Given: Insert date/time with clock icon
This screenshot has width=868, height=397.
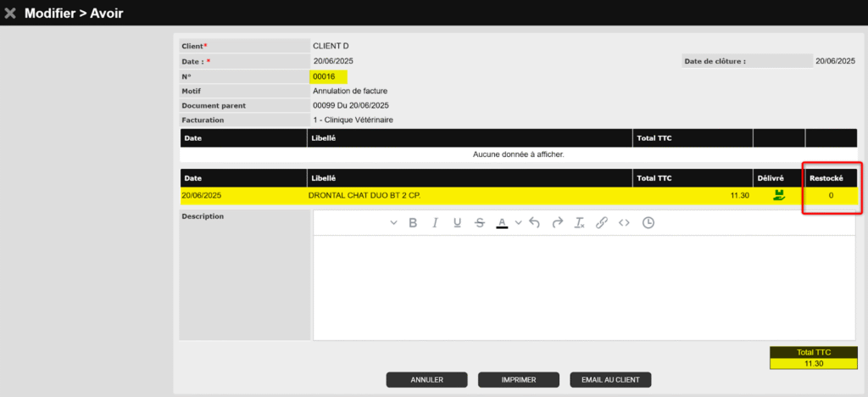Looking at the screenshot, I should click(x=648, y=223).
